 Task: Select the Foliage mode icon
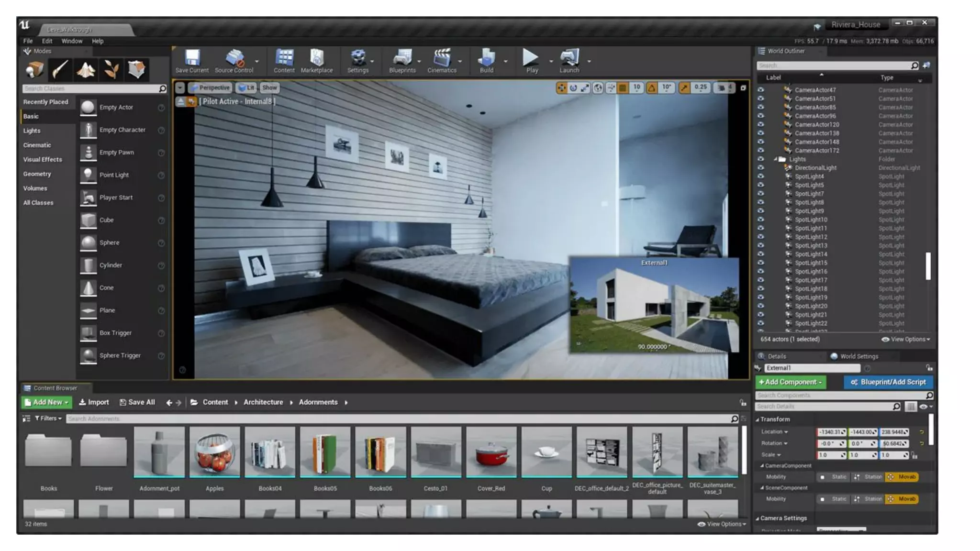111,70
